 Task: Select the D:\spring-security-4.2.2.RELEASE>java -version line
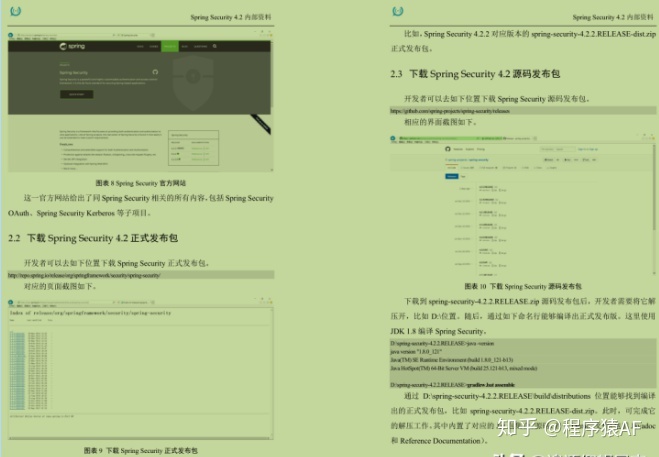pos(442,343)
